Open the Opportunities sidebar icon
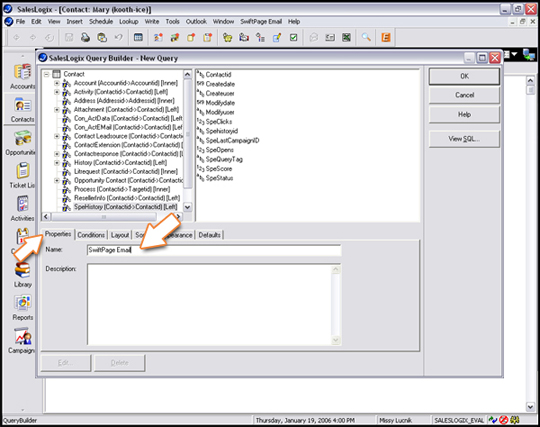Screen dimensions: 540x427 click(23, 138)
